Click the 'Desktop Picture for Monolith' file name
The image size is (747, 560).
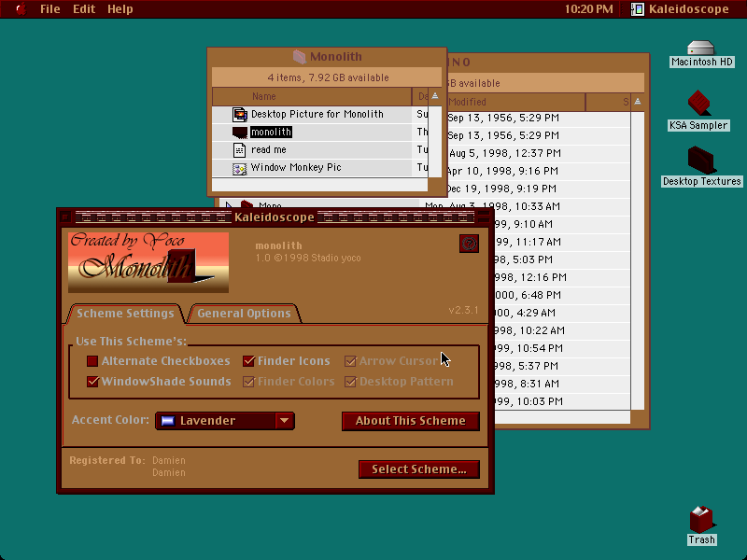317,114
